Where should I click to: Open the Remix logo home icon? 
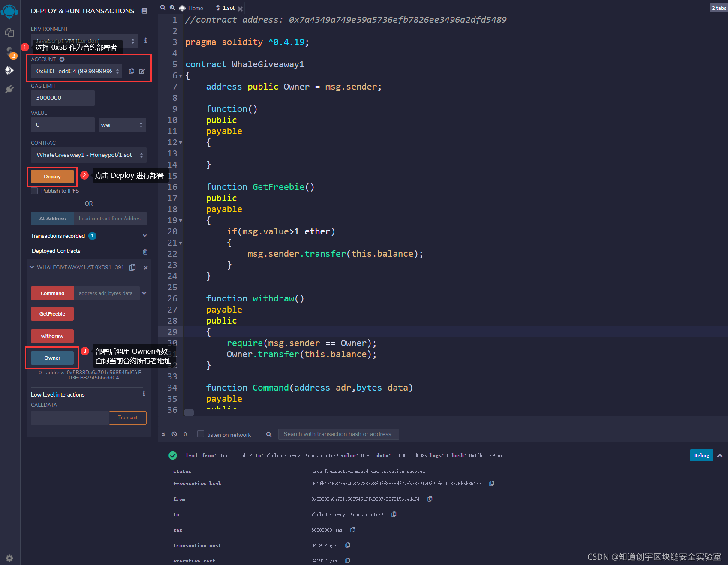pos(9,11)
